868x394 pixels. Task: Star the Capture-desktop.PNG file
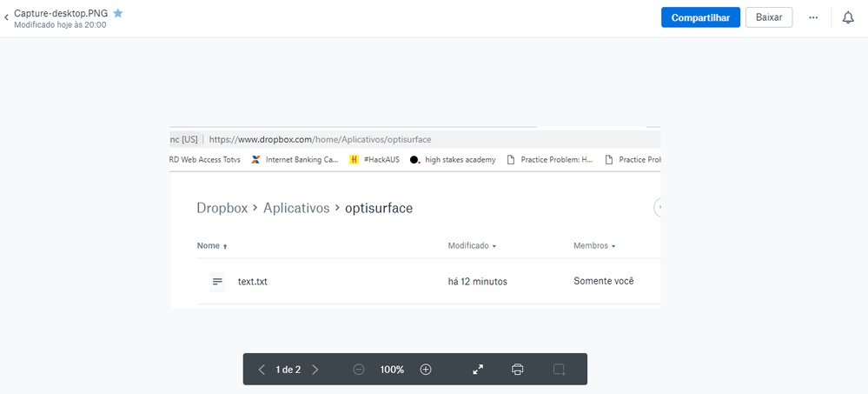(118, 13)
